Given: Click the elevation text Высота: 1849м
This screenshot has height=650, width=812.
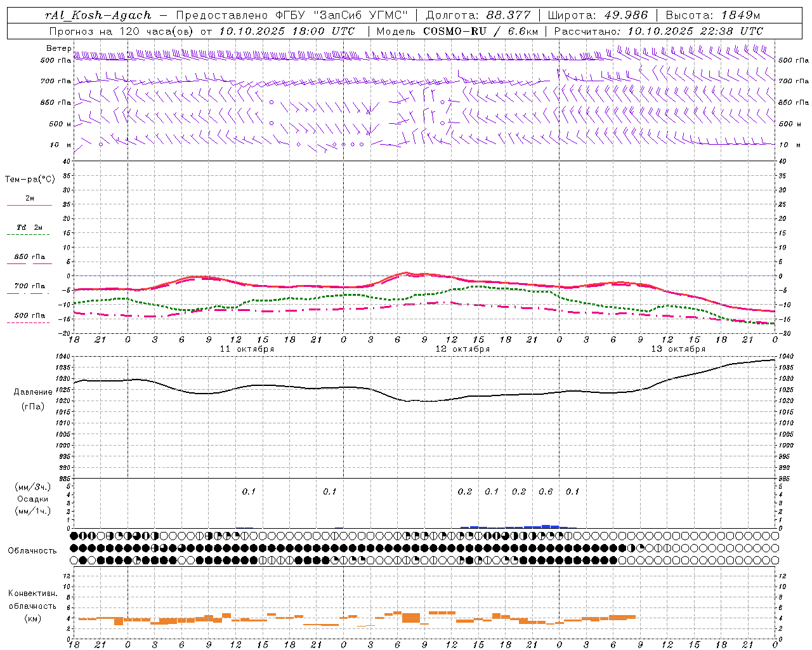Looking at the screenshot, I should click(x=713, y=15).
